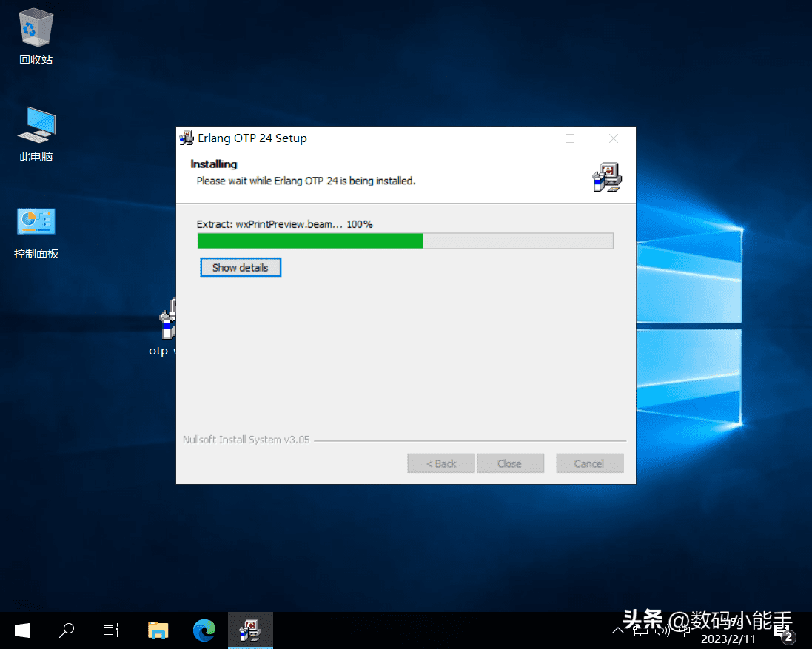
Task: Open the Windows Start menu
Action: coord(22,630)
